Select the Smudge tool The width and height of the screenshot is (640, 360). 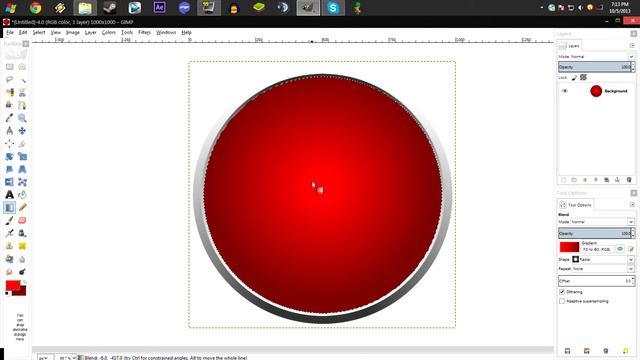tap(9, 272)
